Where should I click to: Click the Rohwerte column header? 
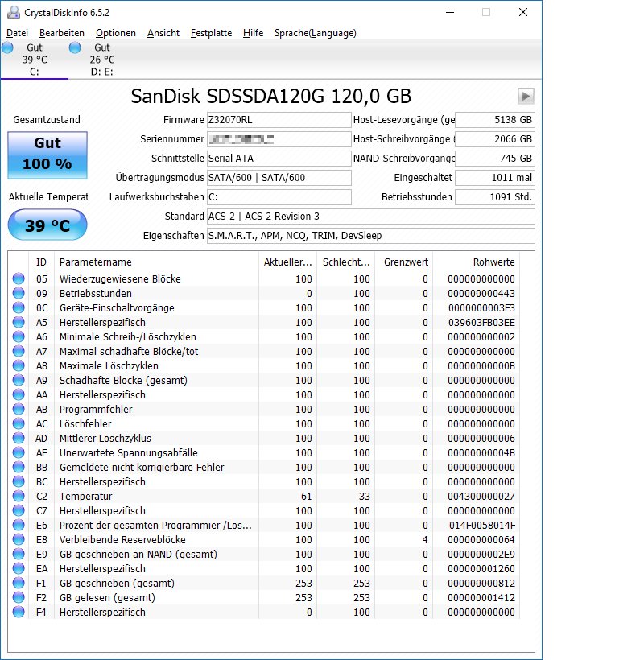[x=476, y=262]
